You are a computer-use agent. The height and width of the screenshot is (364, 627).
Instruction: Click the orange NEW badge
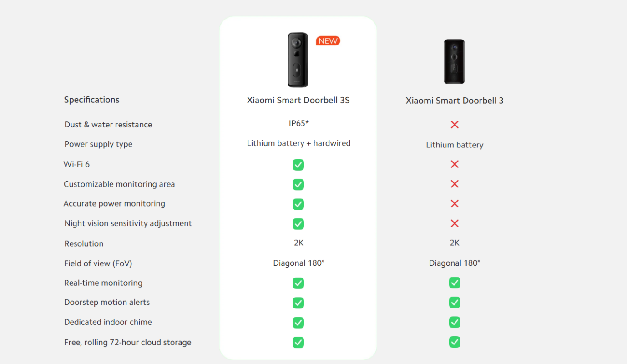point(328,41)
